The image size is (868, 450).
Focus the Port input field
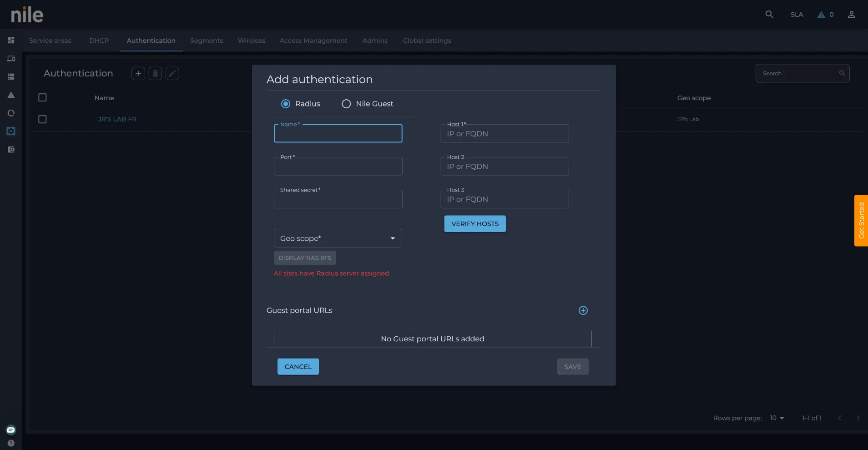pyautogui.click(x=338, y=166)
